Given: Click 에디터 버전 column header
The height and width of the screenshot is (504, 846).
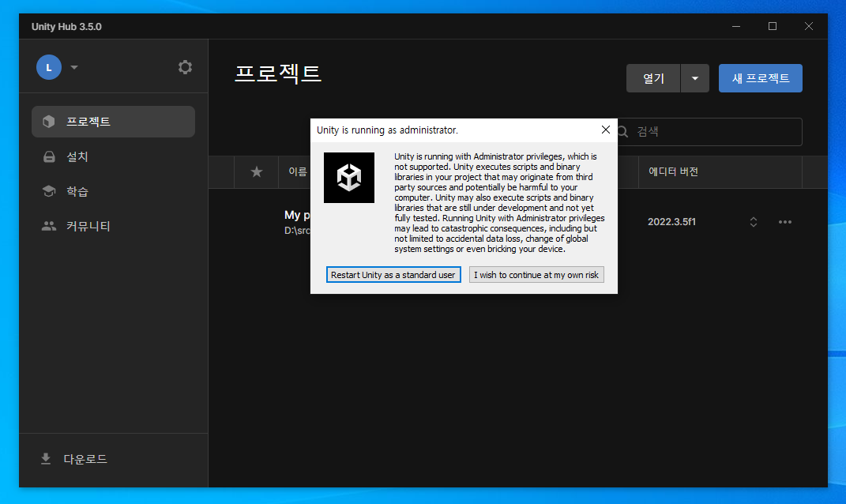Looking at the screenshot, I should click(673, 171).
